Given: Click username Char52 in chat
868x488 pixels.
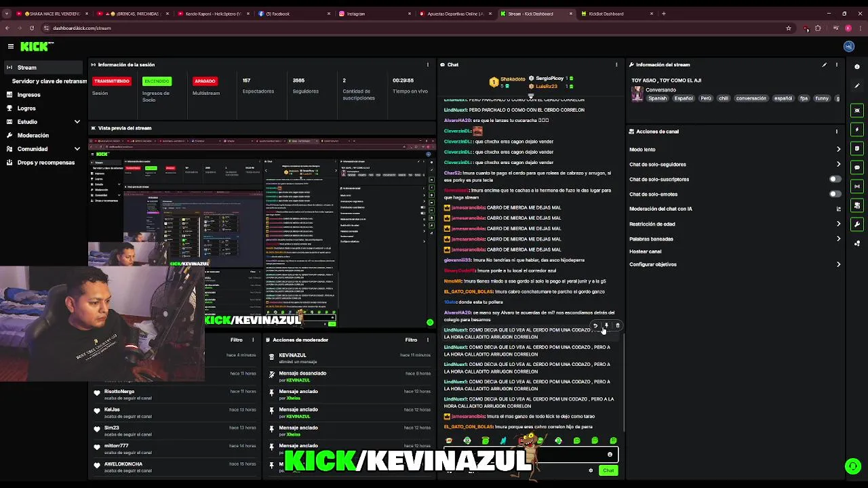Looking at the screenshot, I should pos(452,173).
